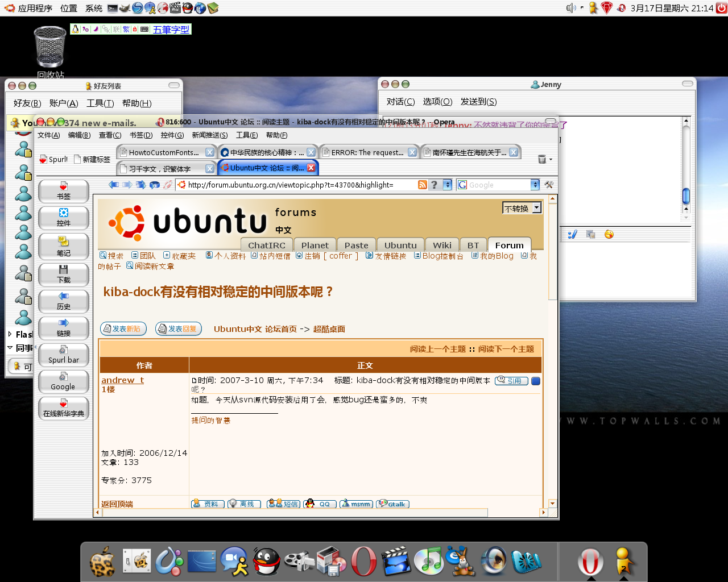The width and height of the screenshot is (728, 582).
Task: Close the 中华民族的核心精神 tab
Action: point(311,152)
